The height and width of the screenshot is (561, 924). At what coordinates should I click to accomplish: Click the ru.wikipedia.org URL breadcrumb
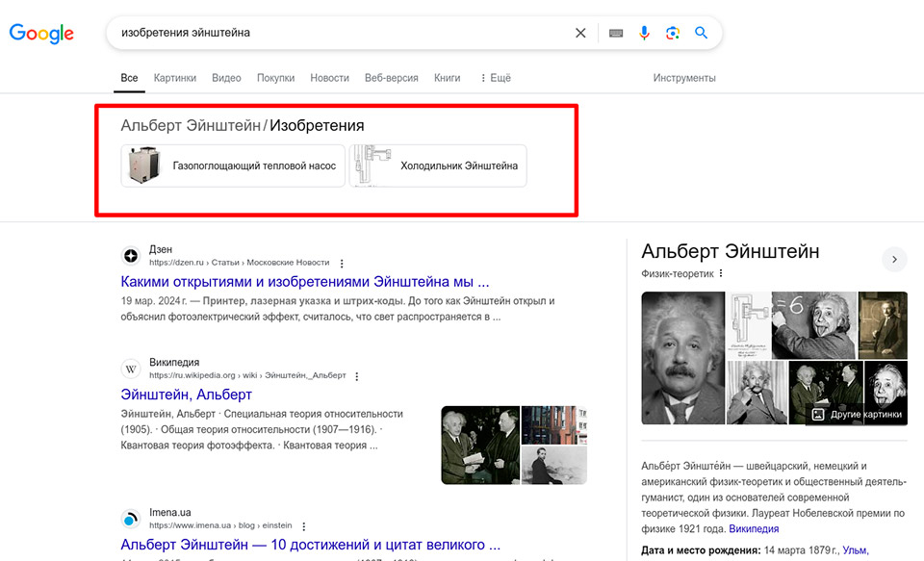(247, 375)
